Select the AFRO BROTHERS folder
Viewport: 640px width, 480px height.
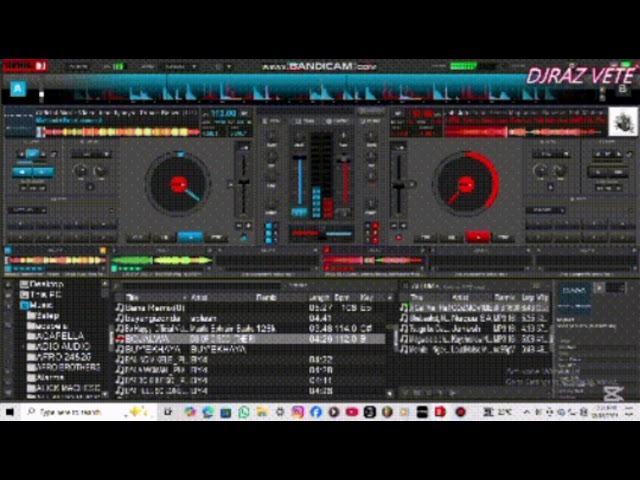coord(64,367)
